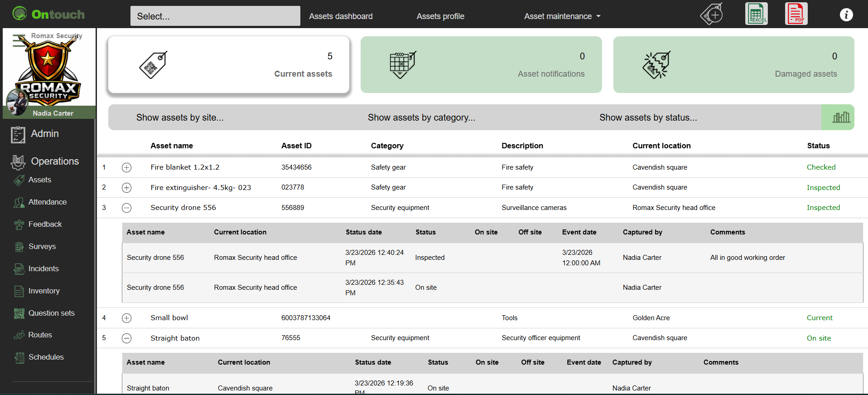
Task: Expand Fire blanket 1.2x1.2 row details
Action: pyautogui.click(x=127, y=167)
